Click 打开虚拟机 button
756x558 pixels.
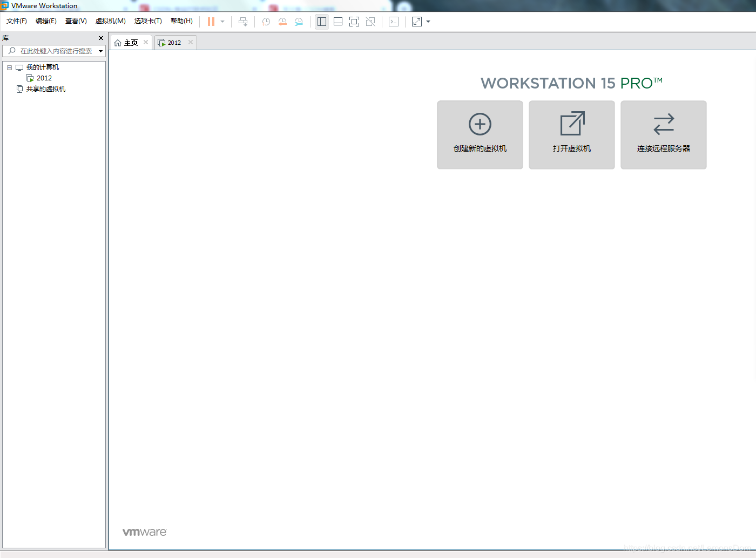[x=572, y=135]
